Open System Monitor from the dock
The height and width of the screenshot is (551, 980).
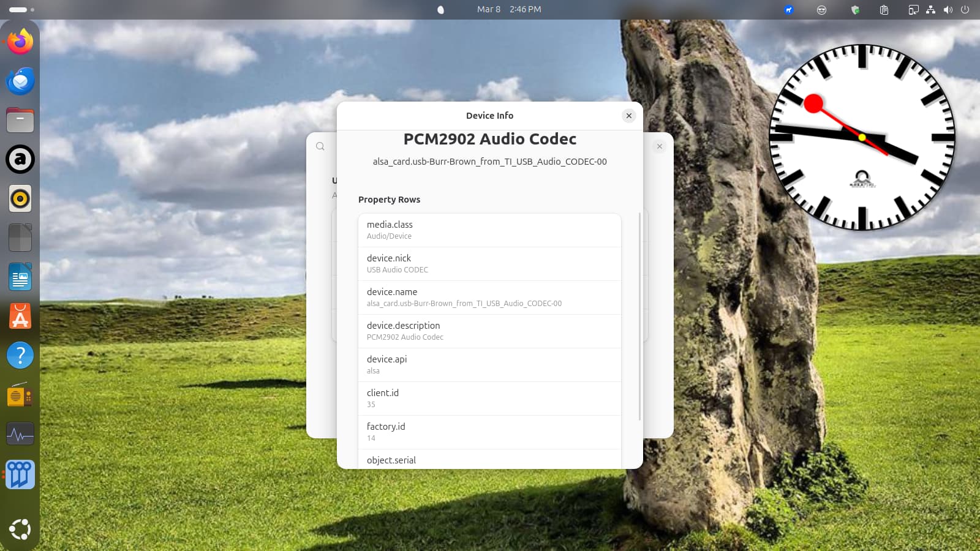coord(20,435)
